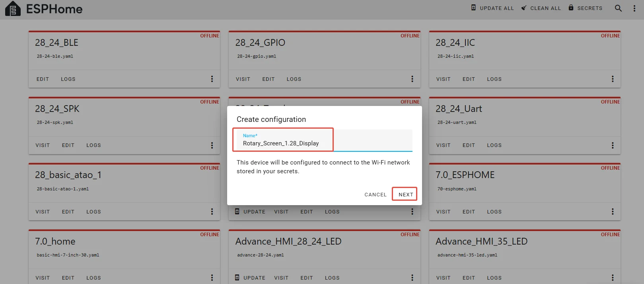Open the 7.0_ESPHOME card three-dot menu
The height and width of the screenshot is (284, 644).
[x=613, y=212]
